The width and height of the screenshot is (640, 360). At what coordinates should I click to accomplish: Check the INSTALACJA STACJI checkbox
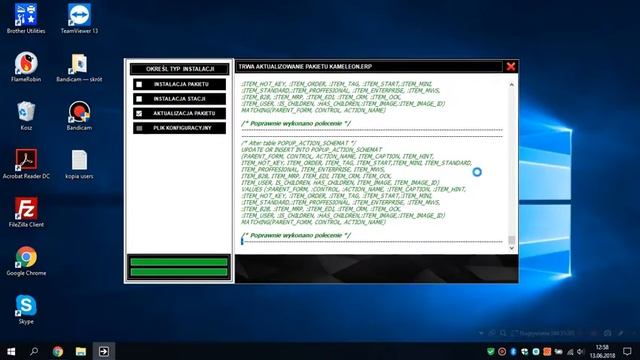click(x=139, y=99)
